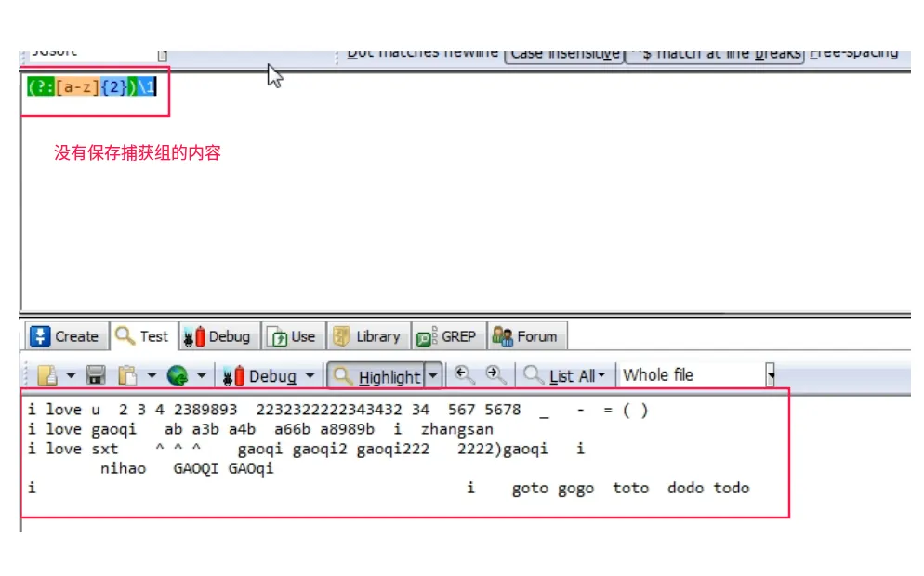
Task: Switch to the Create tab
Action: coord(65,336)
